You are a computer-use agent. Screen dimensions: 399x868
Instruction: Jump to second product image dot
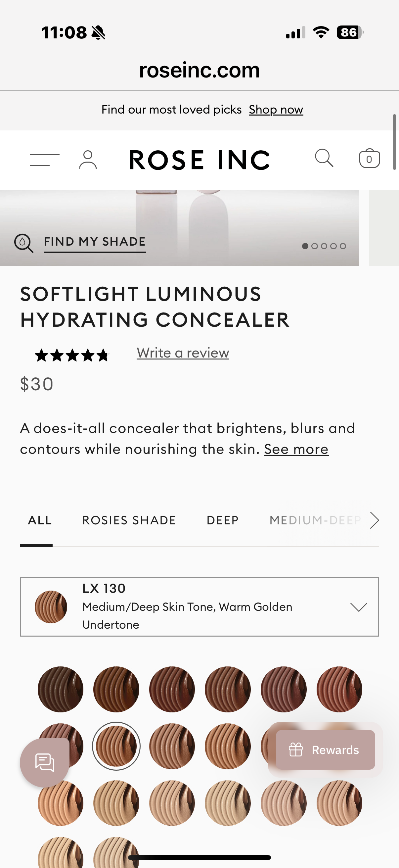pos(315,246)
